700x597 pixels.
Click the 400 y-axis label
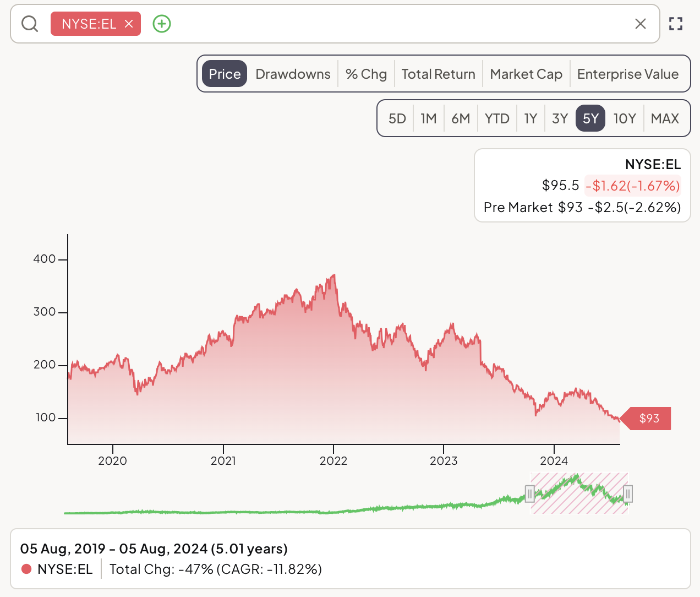click(x=45, y=259)
